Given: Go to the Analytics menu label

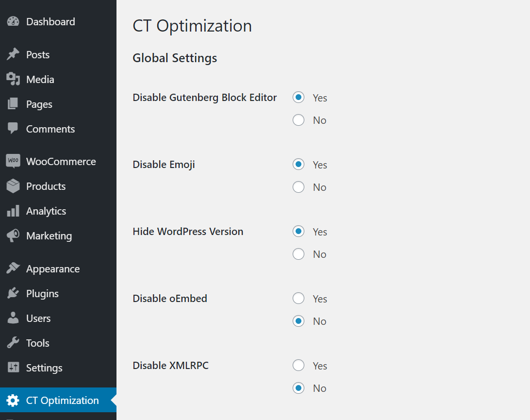Looking at the screenshot, I should (x=46, y=211).
